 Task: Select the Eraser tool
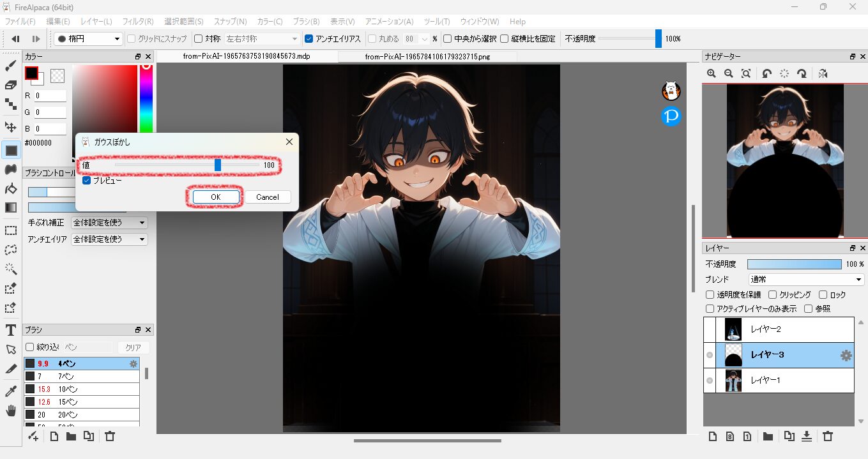pyautogui.click(x=11, y=85)
